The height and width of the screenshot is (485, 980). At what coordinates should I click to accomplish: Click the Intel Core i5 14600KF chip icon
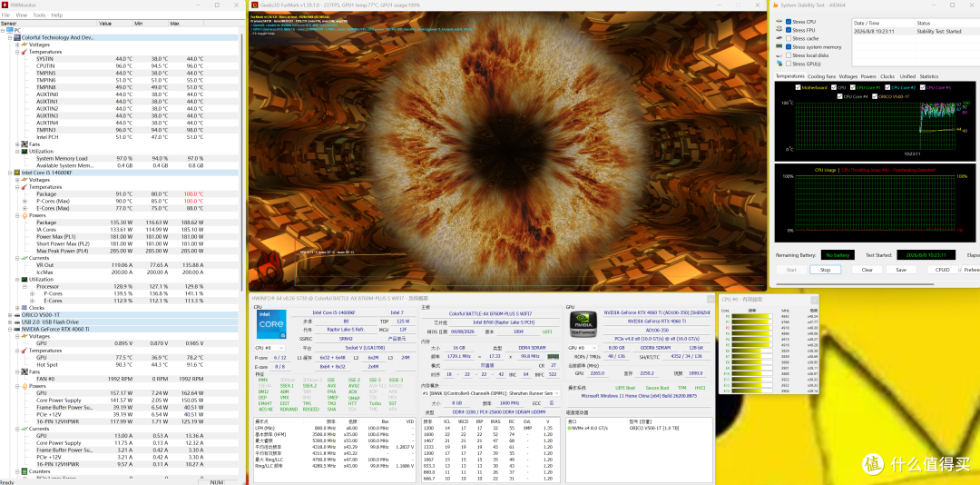click(17, 172)
